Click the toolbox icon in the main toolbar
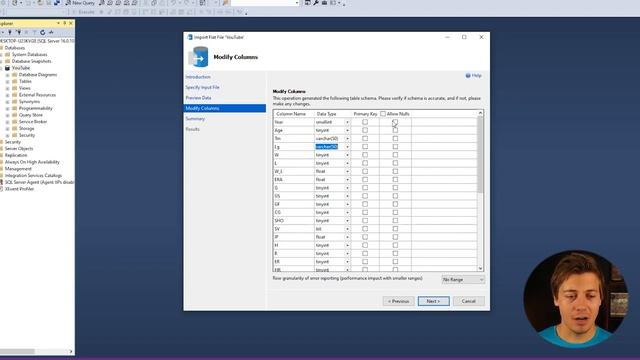The width and height of the screenshot is (640, 360). click(x=324, y=3)
